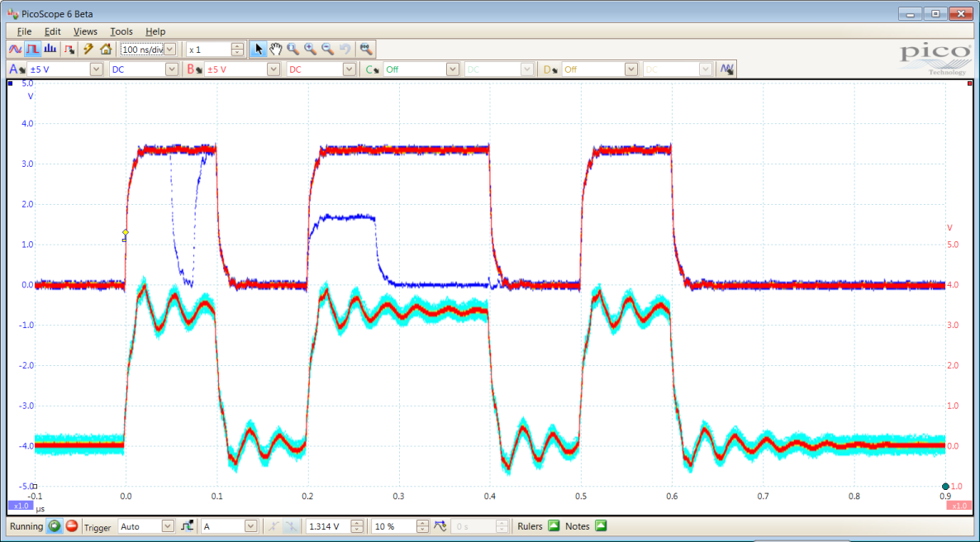Switch to persistence mode

coord(32,50)
